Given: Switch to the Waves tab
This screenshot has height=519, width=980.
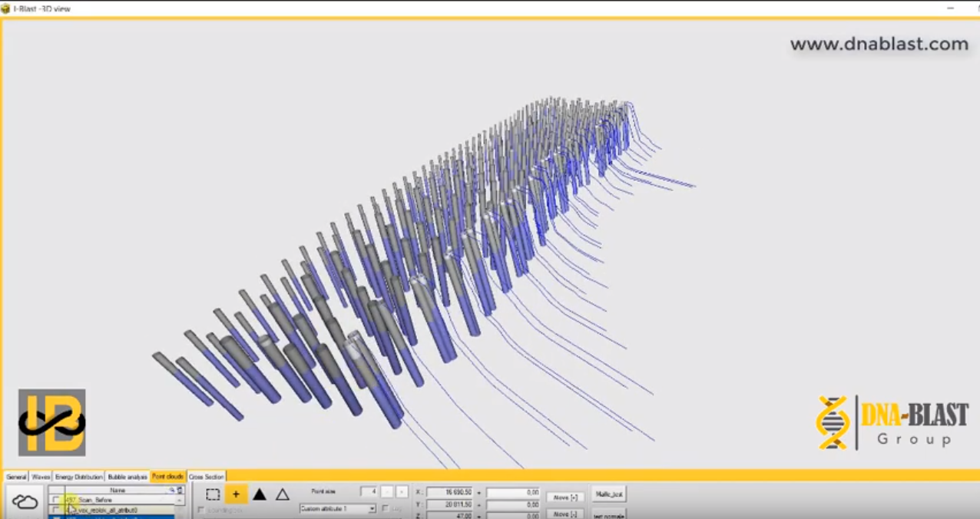Looking at the screenshot, I should coord(41,477).
